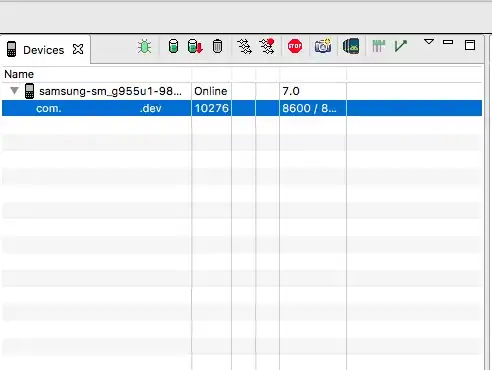492x370 pixels.
Task: Click the OpenGL trace arrow icon
Action: click(x=401, y=46)
